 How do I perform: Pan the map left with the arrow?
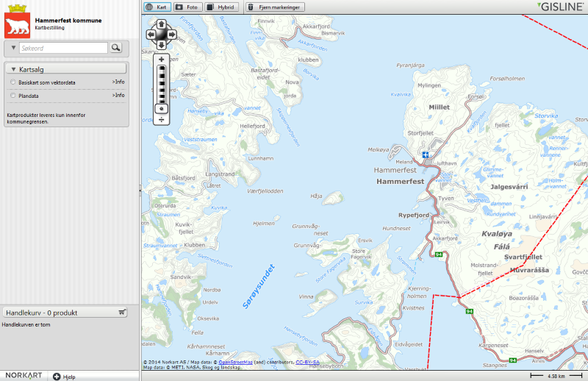151,34
